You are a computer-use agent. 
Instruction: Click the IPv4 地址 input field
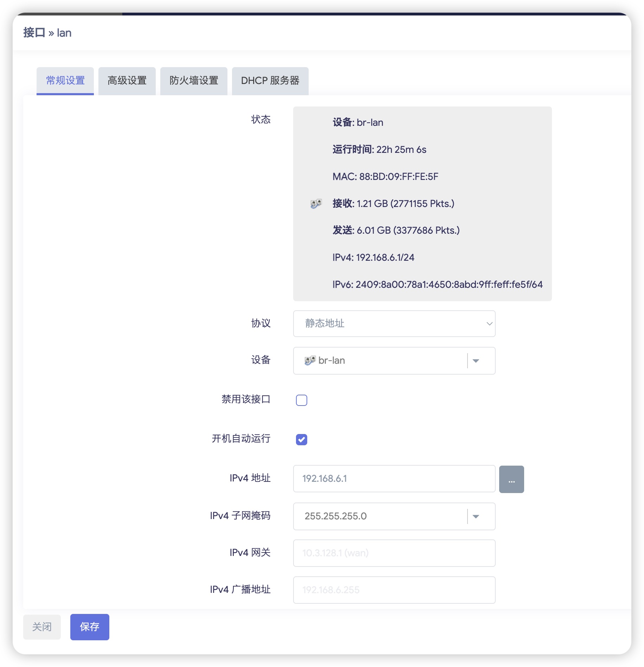click(x=394, y=479)
